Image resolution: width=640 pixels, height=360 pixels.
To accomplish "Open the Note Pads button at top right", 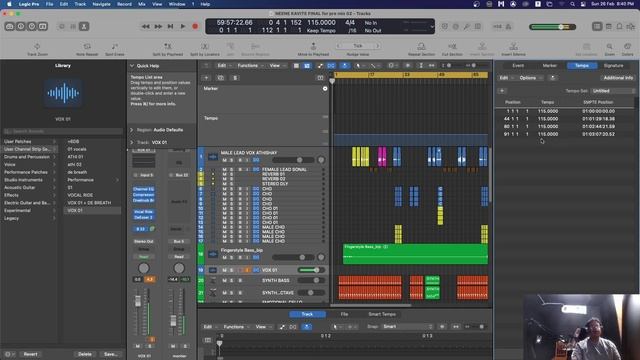I will click(609, 27).
